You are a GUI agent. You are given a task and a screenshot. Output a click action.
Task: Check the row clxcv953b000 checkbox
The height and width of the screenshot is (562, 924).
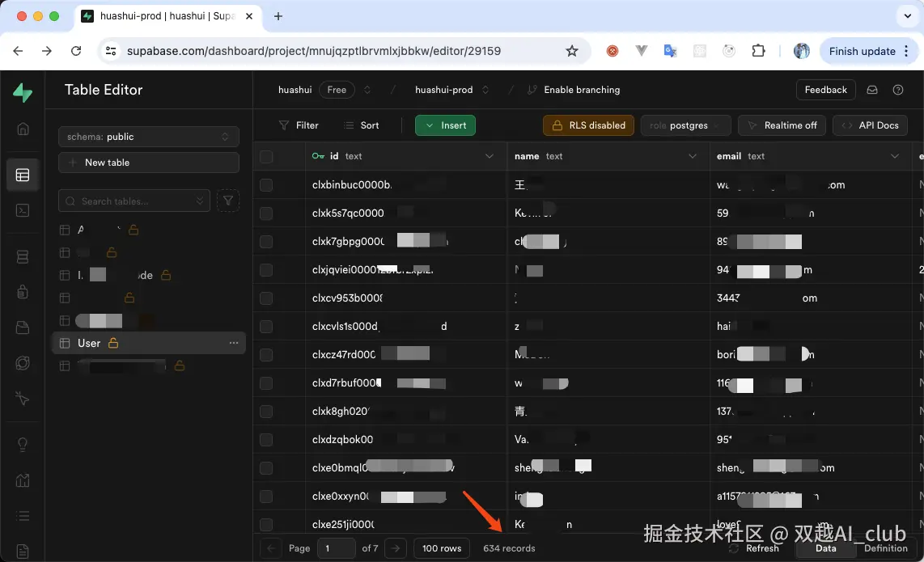tap(266, 298)
